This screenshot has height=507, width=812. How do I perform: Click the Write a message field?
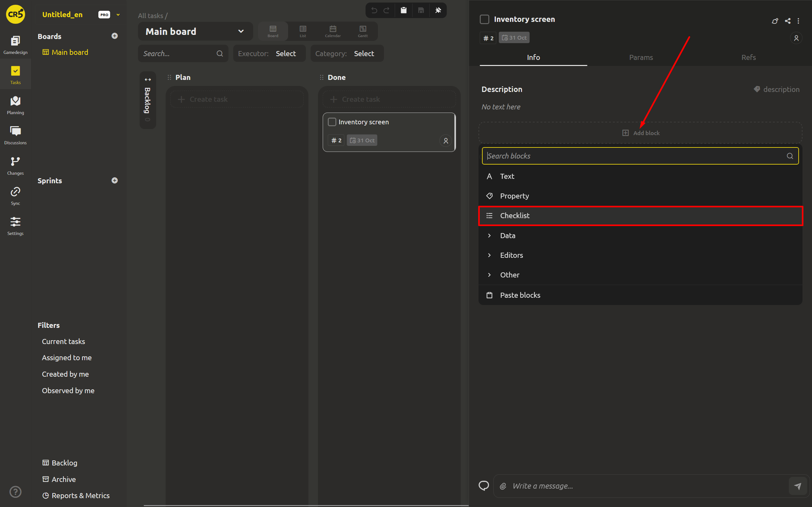648,486
